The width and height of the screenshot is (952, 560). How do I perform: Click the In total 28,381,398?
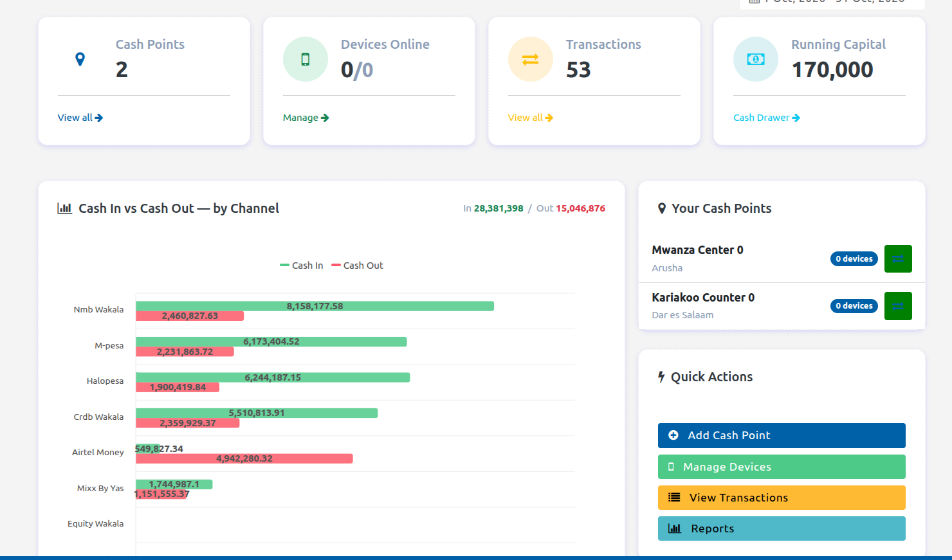[x=499, y=208]
